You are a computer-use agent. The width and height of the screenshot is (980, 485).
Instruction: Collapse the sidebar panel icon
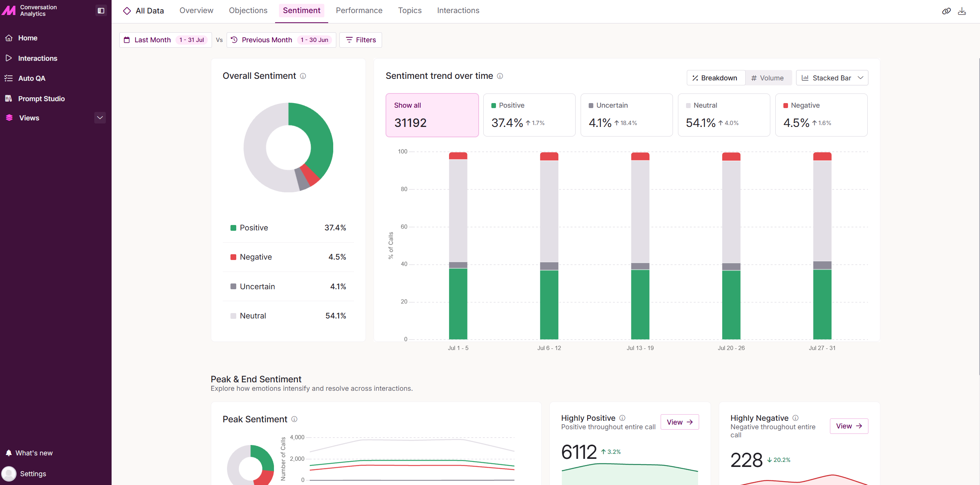point(101,10)
